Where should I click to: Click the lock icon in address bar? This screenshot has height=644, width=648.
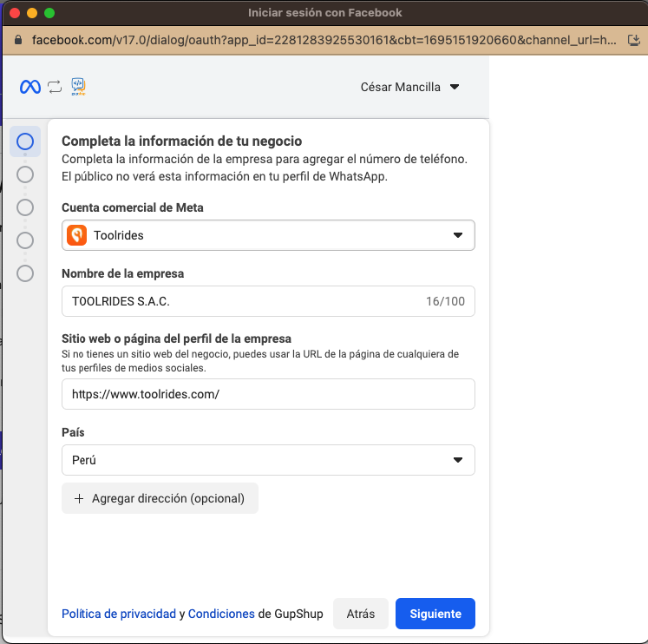tap(17, 40)
